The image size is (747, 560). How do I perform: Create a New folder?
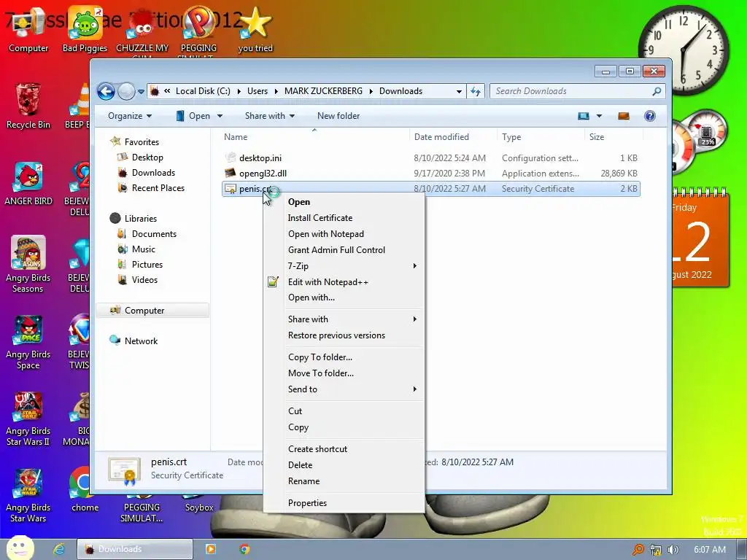338,116
